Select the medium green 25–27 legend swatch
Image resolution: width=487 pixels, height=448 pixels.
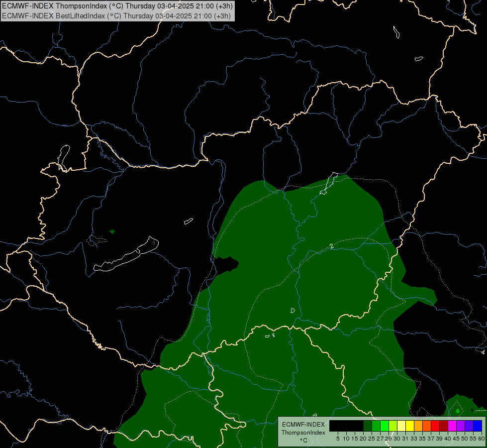pyautogui.click(x=376, y=426)
